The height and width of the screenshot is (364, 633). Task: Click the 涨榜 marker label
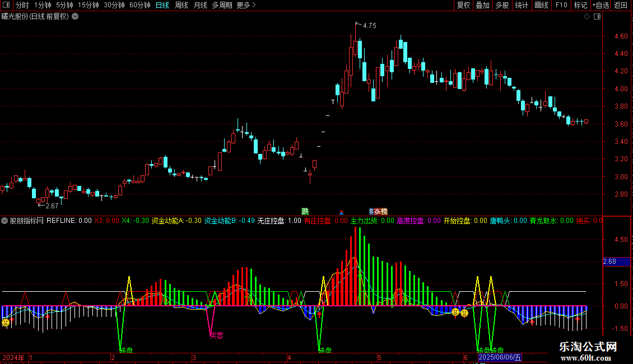pos(381,212)
